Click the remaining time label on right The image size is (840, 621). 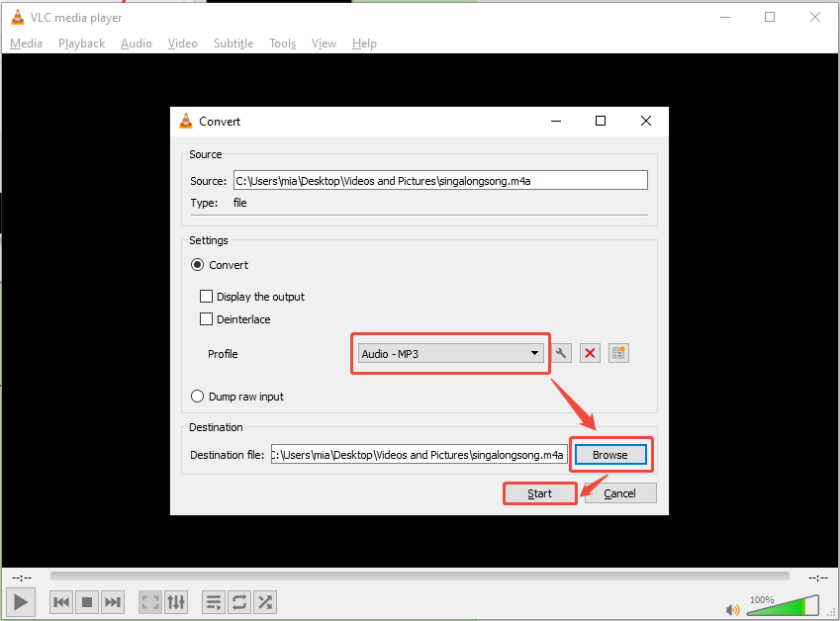click(x=818, y=577)
